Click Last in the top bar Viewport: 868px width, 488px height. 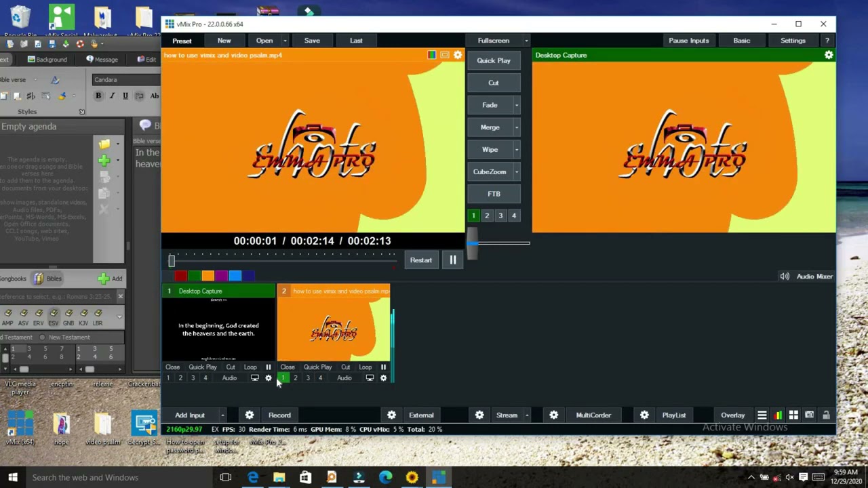tap(356, 41)
